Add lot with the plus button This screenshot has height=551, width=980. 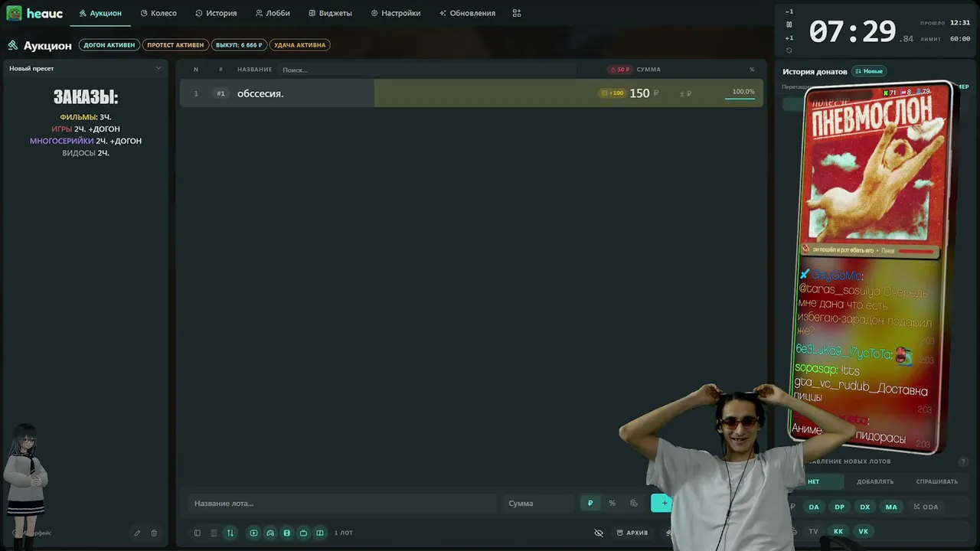pyautogui.click(x=664, y=503)
